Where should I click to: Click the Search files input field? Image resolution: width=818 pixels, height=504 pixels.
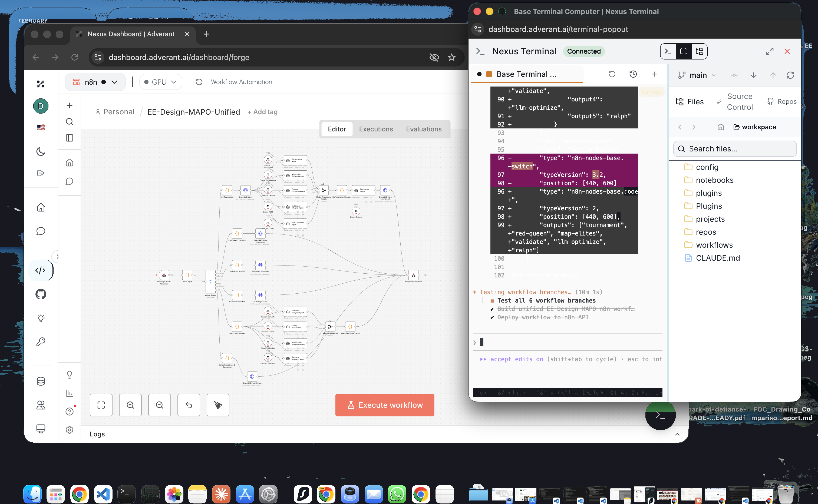pos(734,149)
